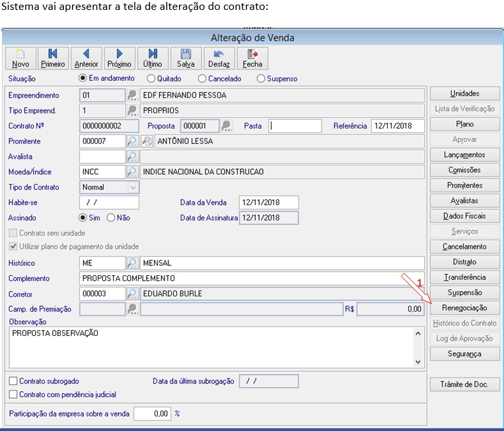Image resolution: width=504 pixels, height=431 pixels.
Task: Click the Participação da empresa percentage field
Action: [152, 414]
